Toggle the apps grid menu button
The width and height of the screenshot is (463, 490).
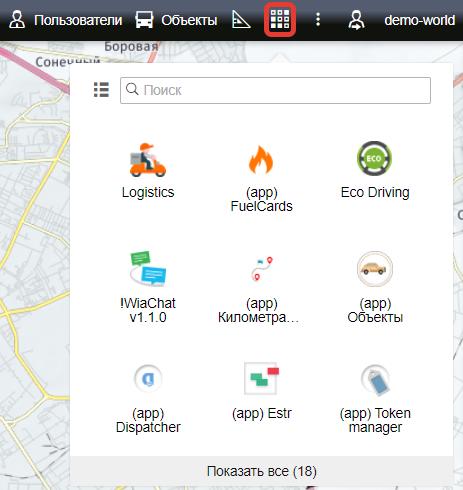click(x=280, y=20)
